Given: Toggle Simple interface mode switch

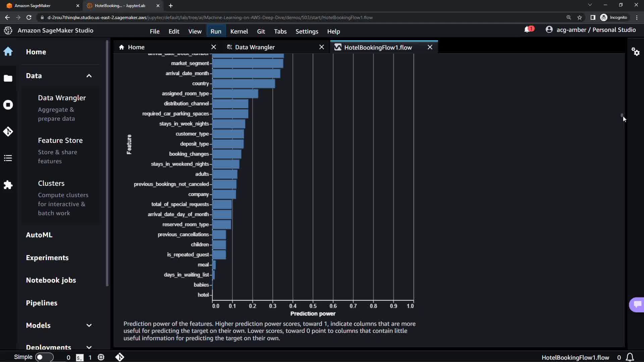Looking at the screenshot, I should coord(44,357).
